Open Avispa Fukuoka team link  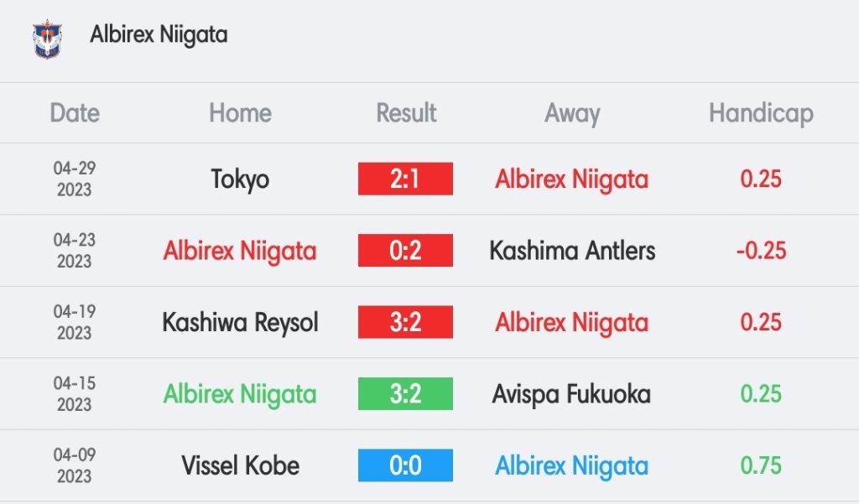coord(571,394)
